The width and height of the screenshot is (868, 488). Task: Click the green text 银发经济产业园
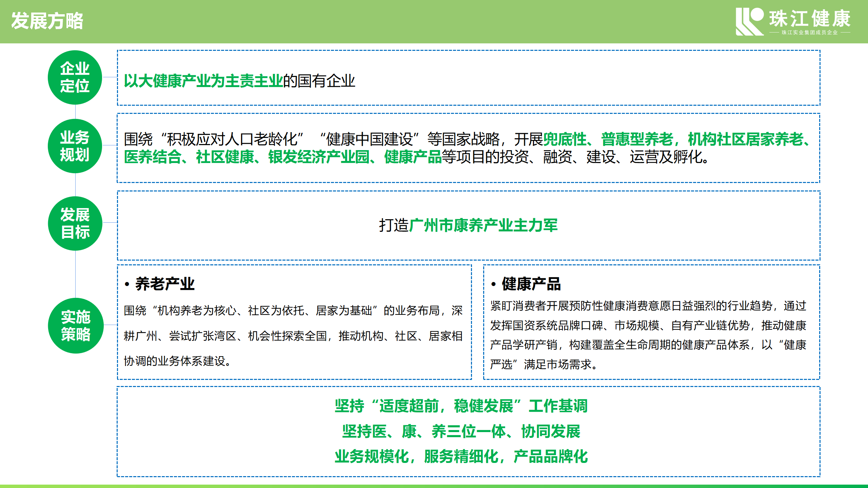pos(319,157)
